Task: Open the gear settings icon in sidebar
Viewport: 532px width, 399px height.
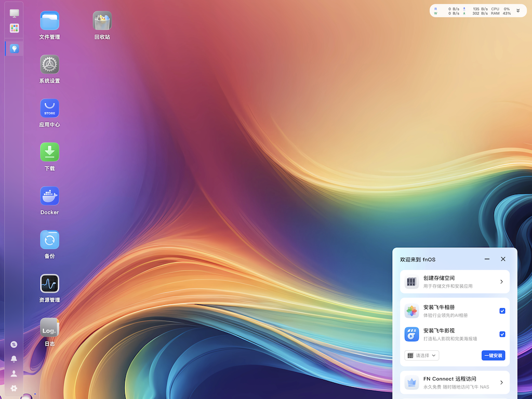Action: tap(14, 388)
